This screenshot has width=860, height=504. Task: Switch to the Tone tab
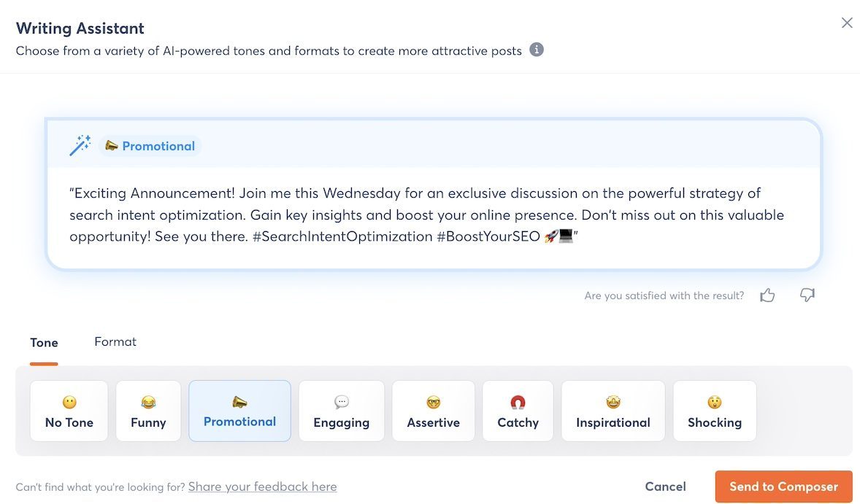[x=44, y=342]
